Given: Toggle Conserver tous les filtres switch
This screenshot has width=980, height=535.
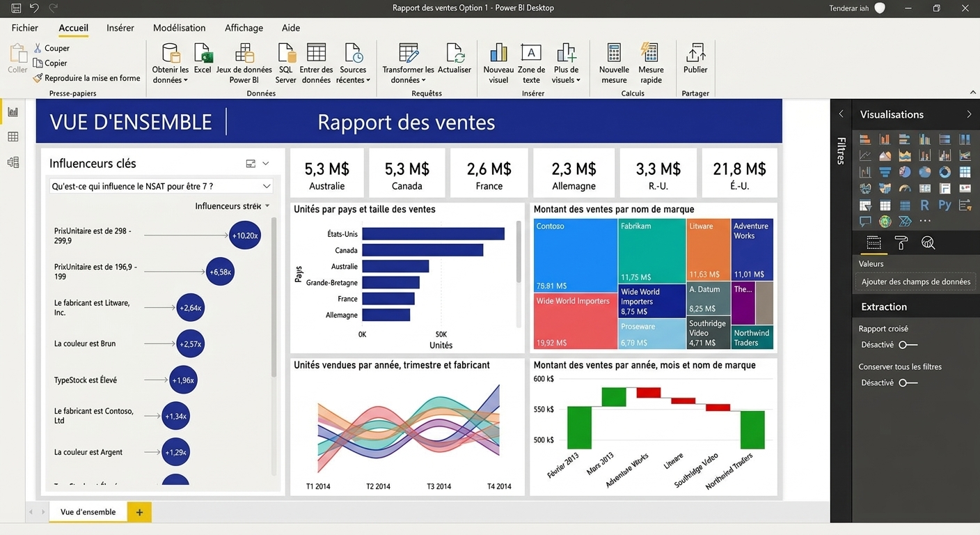Looking at the screenshot, I should 908,382.
